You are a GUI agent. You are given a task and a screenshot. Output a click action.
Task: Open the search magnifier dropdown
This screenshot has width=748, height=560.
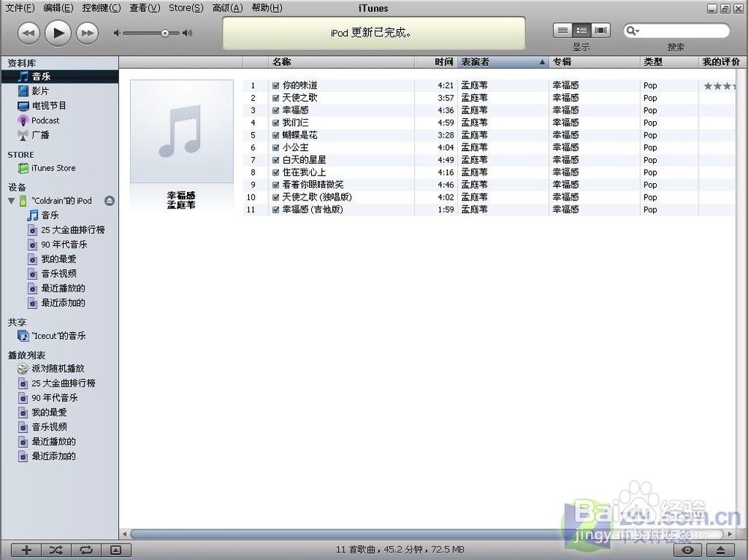[633, 31]
